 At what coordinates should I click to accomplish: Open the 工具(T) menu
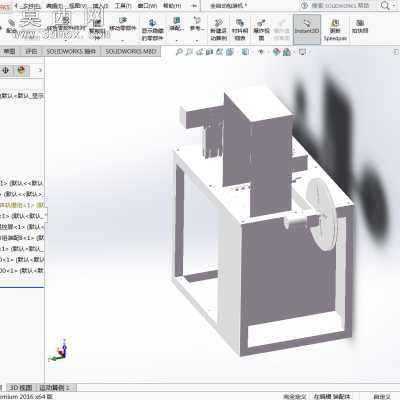tap(123, 5)
